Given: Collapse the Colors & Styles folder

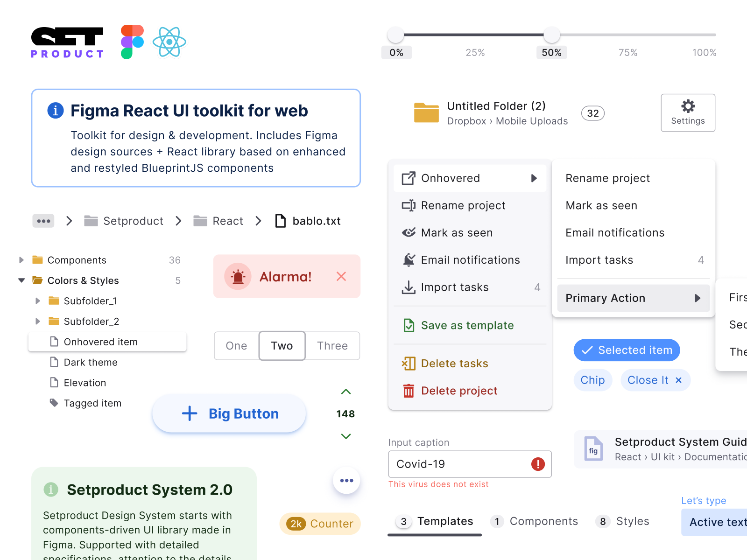Looking at the screenshot, I should pos(21,280).
